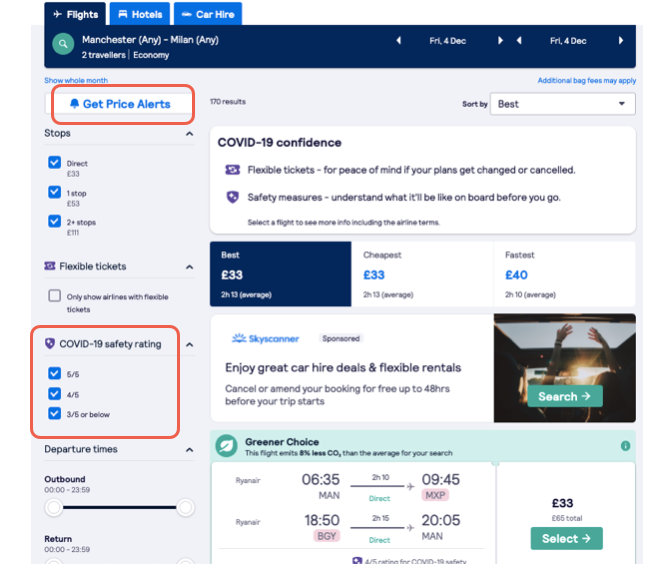This screenshot has width=663, height=580.
Task: Switch to the Car Hire tab
Action: point(208,14)
